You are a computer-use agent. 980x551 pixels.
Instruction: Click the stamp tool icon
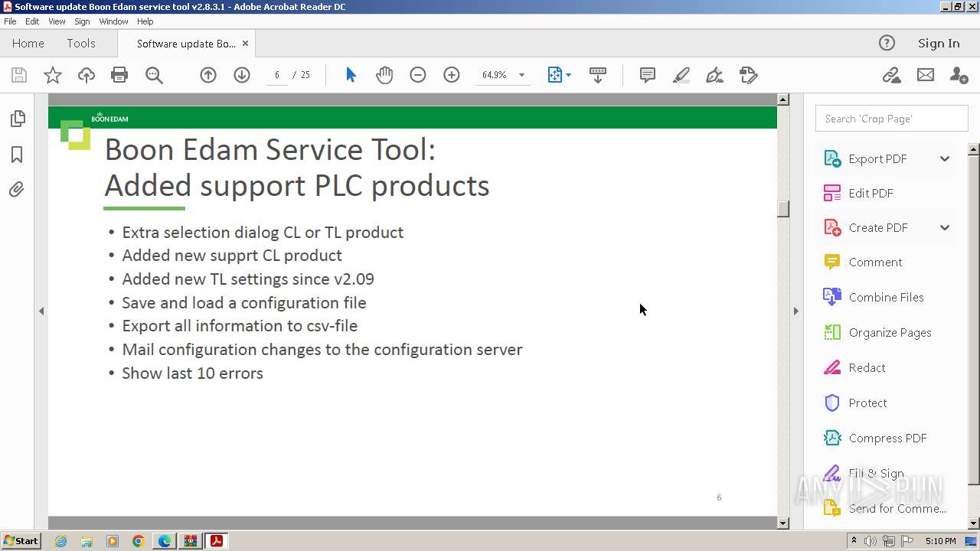(x=749, y=75)
